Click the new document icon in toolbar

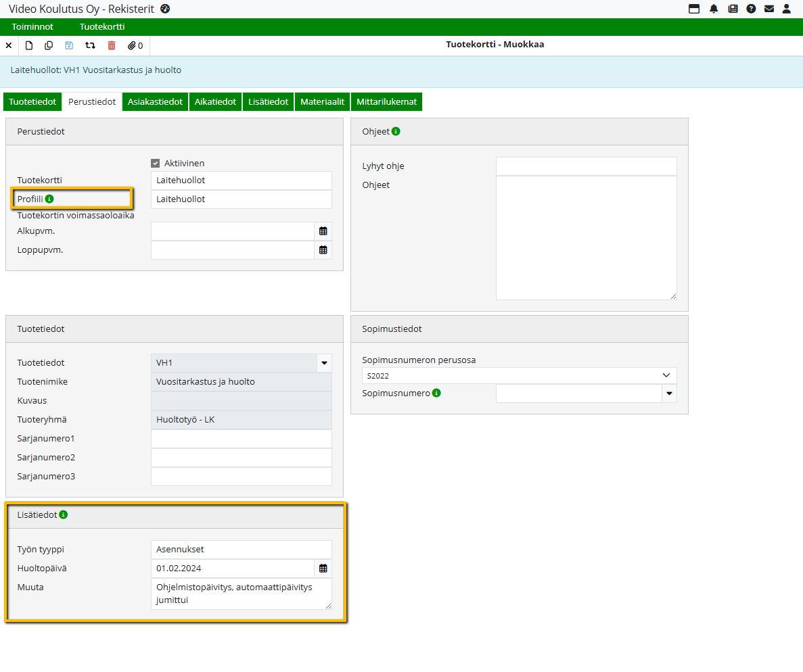pos(29,45)
